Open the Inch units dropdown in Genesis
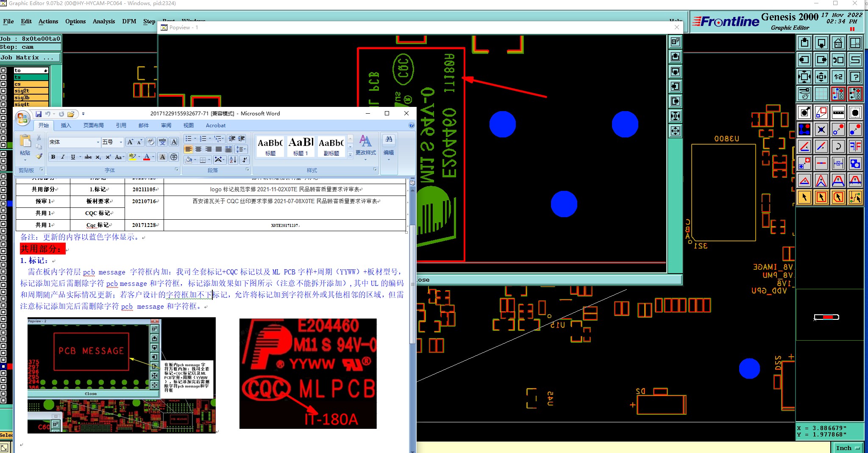This screenshot has height=453, width=868. tap(848, 448)
